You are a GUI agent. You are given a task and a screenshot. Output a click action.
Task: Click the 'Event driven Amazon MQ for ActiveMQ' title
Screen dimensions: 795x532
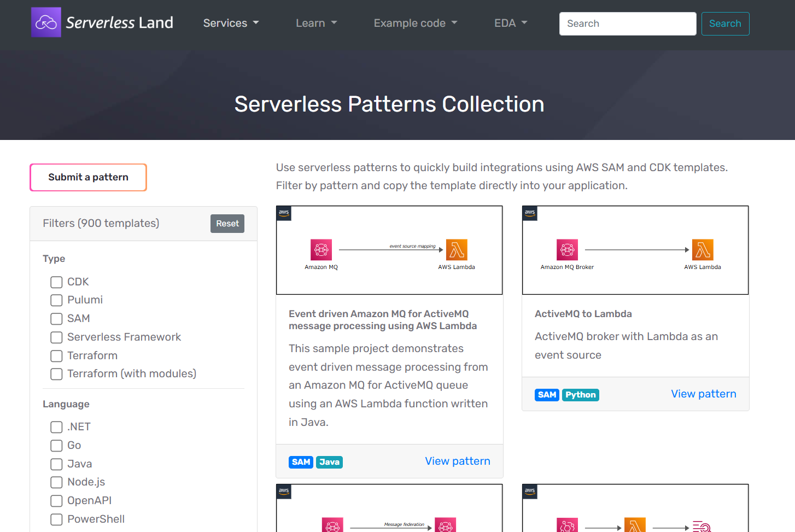point(383,320)
